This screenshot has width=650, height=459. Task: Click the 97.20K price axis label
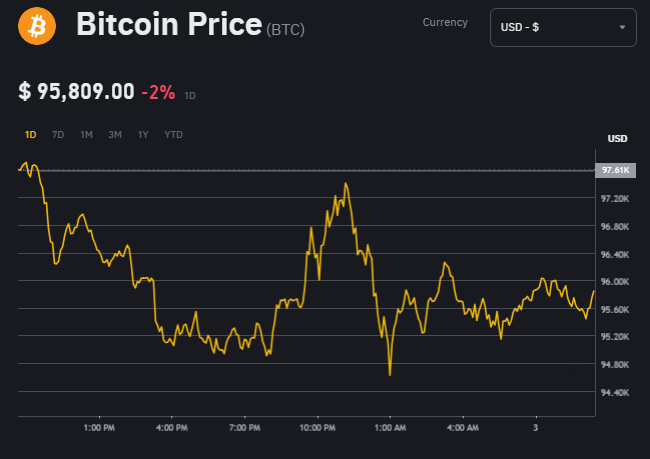pos(614,199)
